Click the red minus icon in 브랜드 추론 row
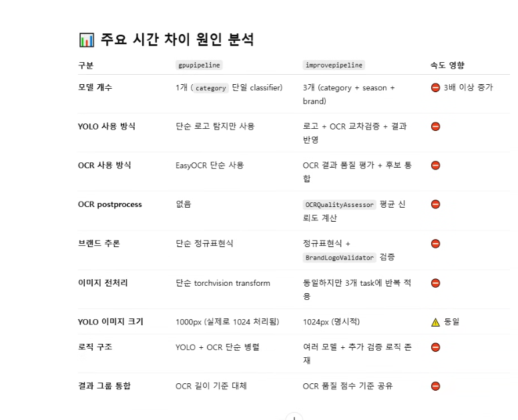The width and height of the screenshot is (518, 420). click(435, 244)
